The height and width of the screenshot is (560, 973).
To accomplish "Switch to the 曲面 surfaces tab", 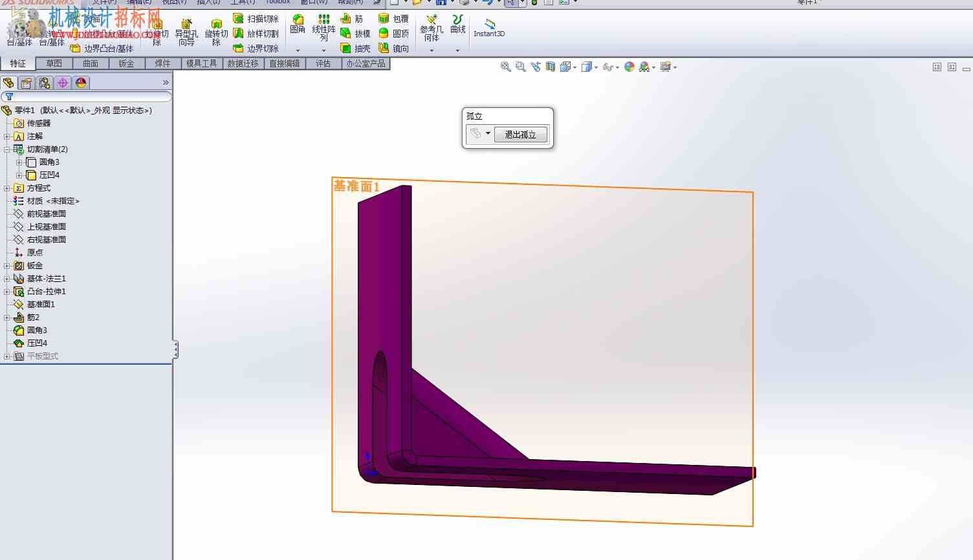I will click(x=91, y=63).
